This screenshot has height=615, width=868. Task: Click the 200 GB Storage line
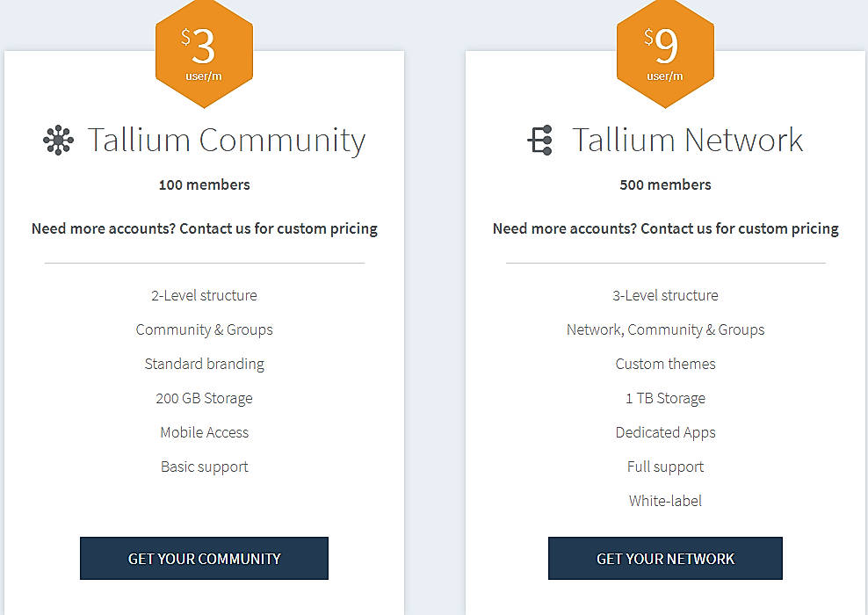point(204,398)
